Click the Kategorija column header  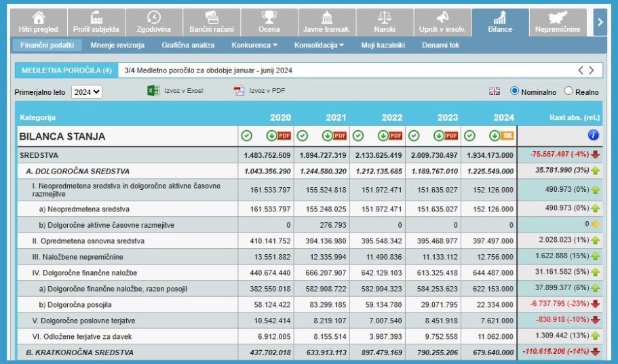tap(37, 117)
